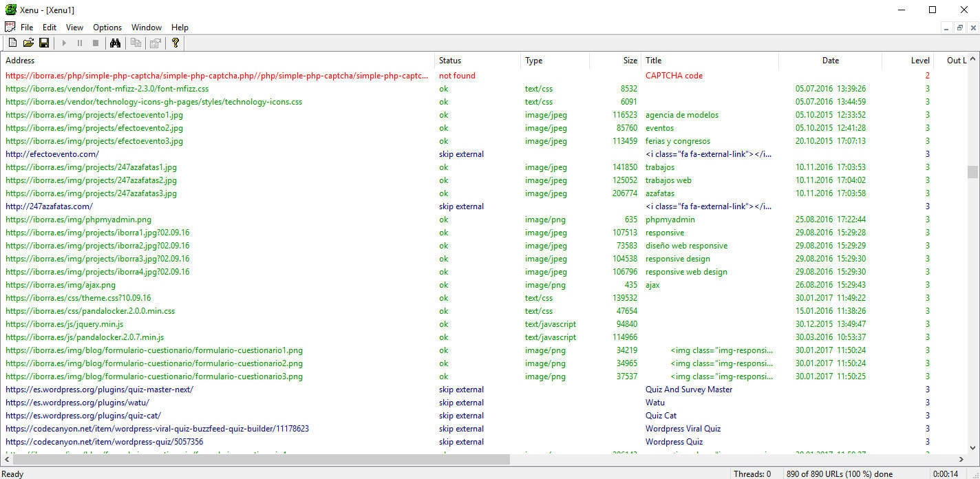Sort by the Level column header
Image resolution: width=980 pixels, height=479 pixels.
[908, 61]
